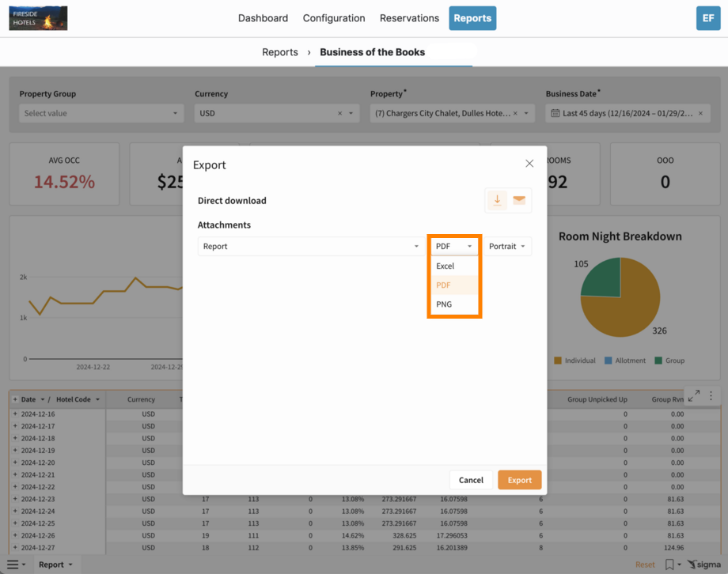Image resolution: width=728 pixels, height=574 pixels.
Task: Click the Fireside Hotels logo
Action: [x=38, y=18]
